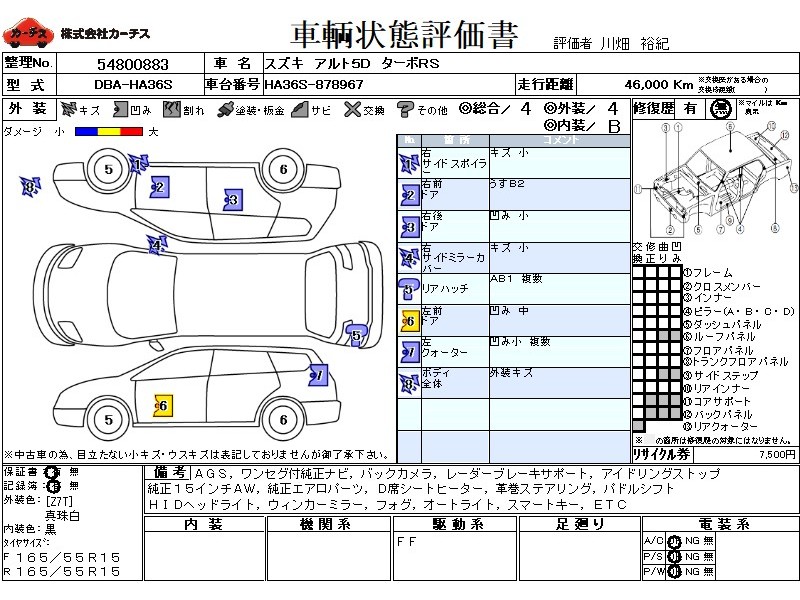Viewport: 800px width, 600px height.
Task: Click the 凹み dent legend icon
Action: tap(120, 109)
